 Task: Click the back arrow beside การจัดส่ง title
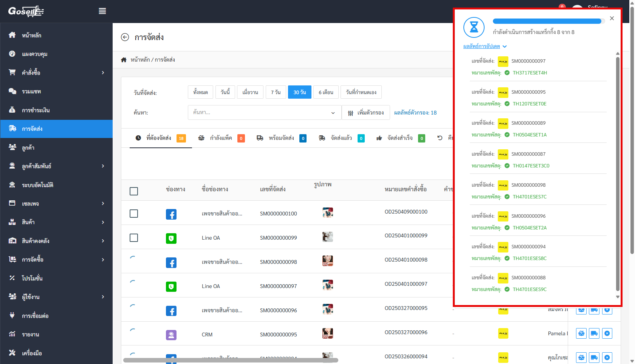pos(125,37)
